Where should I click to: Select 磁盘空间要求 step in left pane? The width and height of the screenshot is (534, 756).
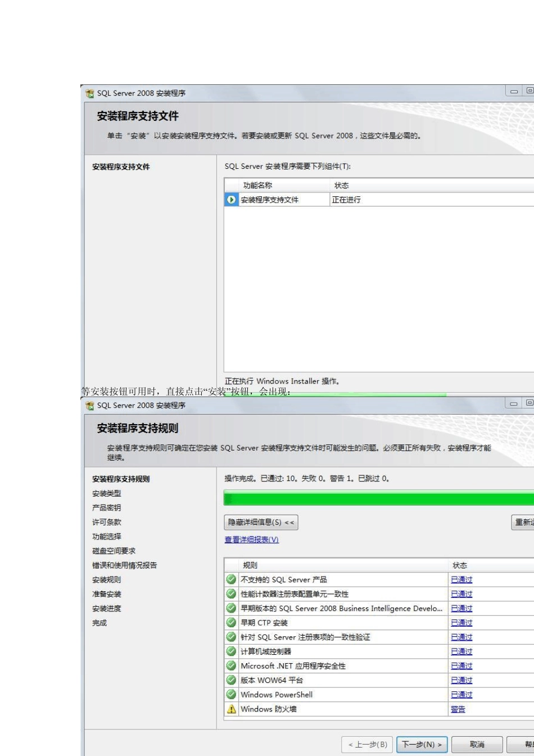[114, 551]
